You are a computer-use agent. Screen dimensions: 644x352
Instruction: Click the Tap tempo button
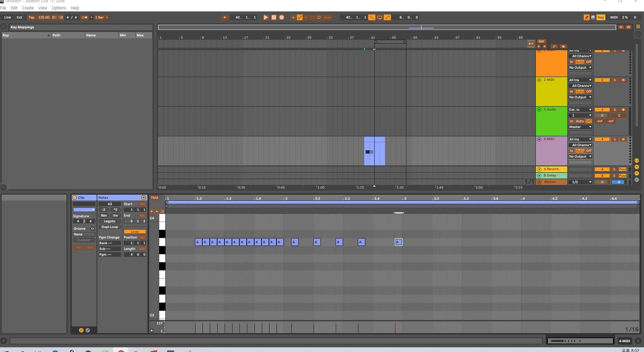[31, 17]
